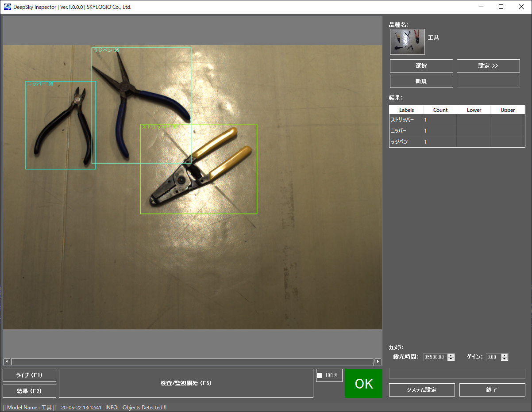This screenshot has width=532, height=412.
Task: Click the Upper cell for ラジペン
Action: click(508, 142)
